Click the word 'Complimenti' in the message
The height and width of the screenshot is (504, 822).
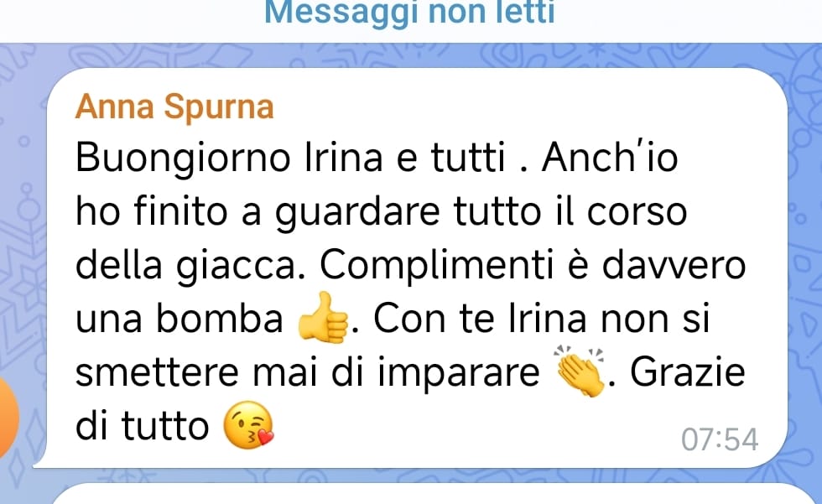click(437, 266)
